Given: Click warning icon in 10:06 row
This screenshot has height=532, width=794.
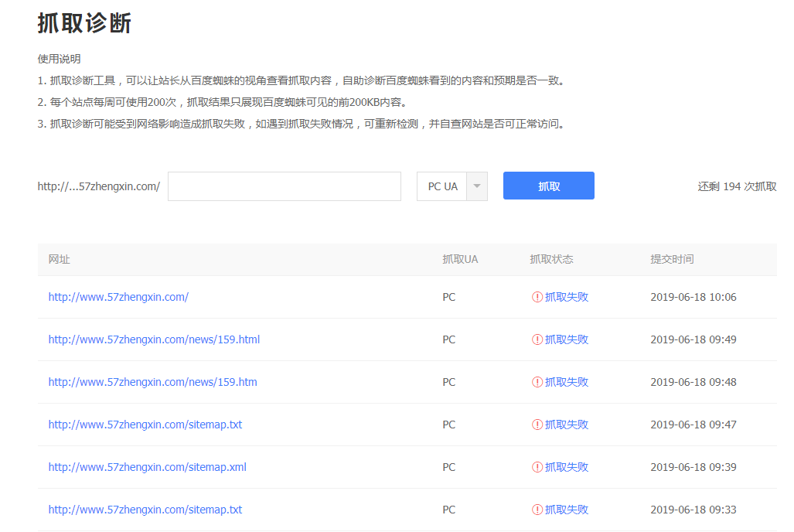Looking at the screenshot, I should (537, 297).
